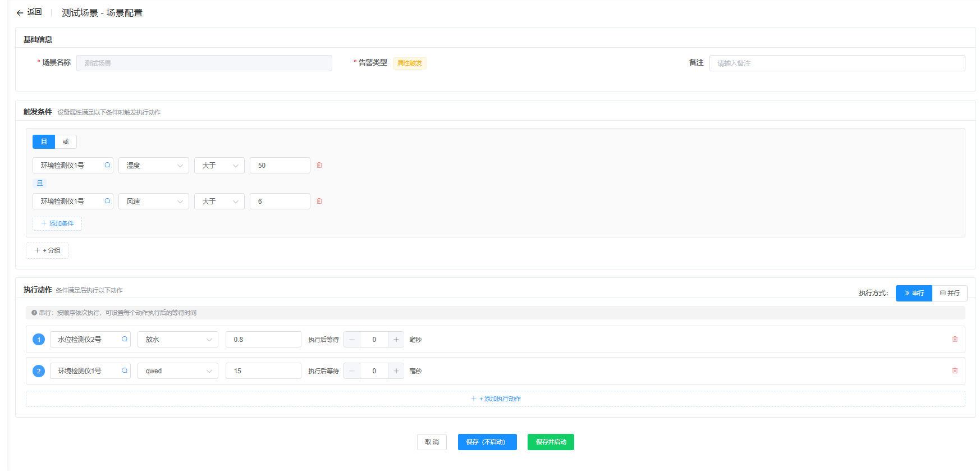This screenshot has height=471, width=980.
Task: Click the 备注 remarks input field
Action: tap(836, 63)
